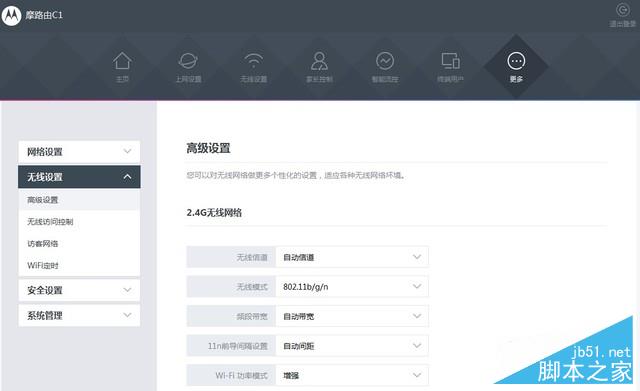Open the Wi-Fi功率模式 dropdown showing 增强

click(x=352, y=375)
